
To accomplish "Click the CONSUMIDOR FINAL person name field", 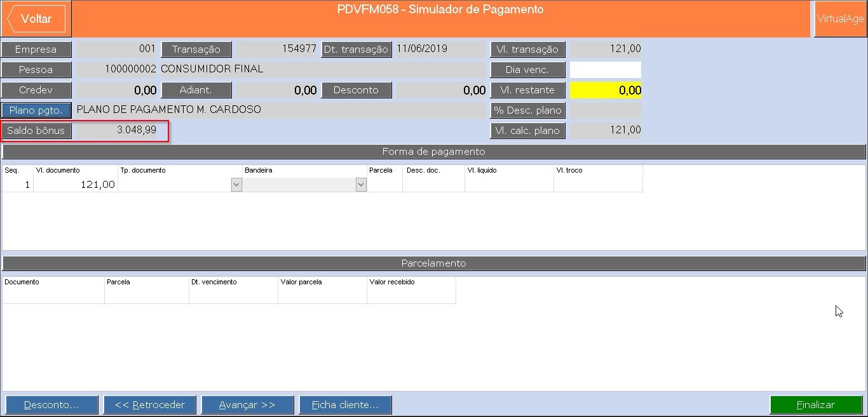I will (x=322, y=69).
